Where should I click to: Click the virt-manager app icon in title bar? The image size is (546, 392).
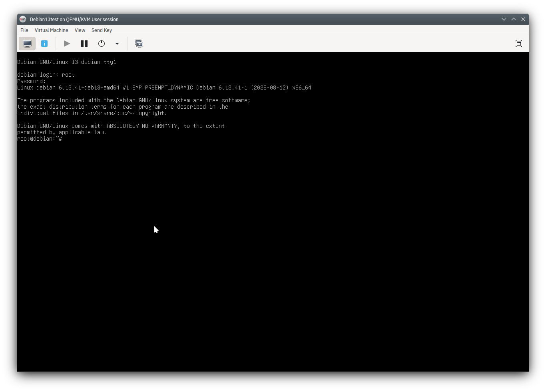(x=23, y=19)
